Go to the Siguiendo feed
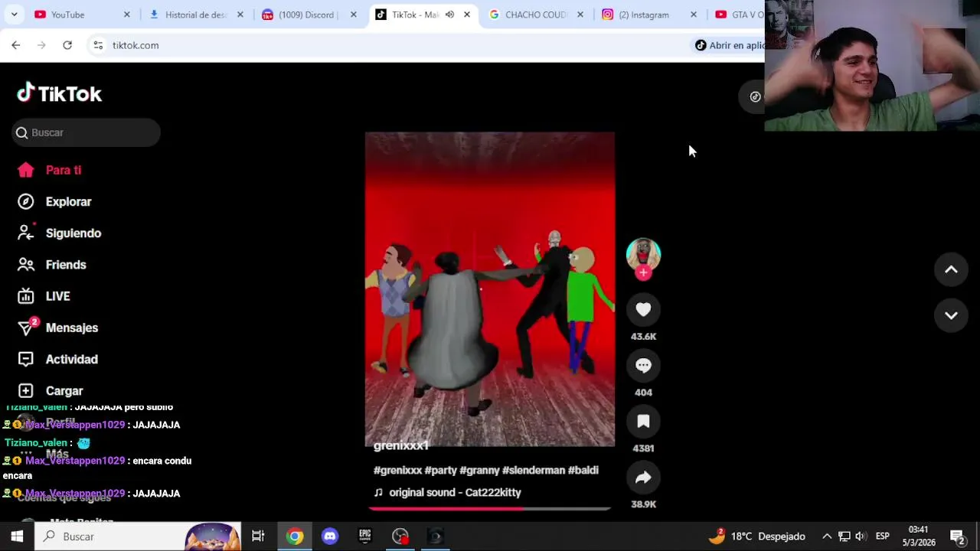The height and width of the screenshot is (551, 980). coord(59,233)
